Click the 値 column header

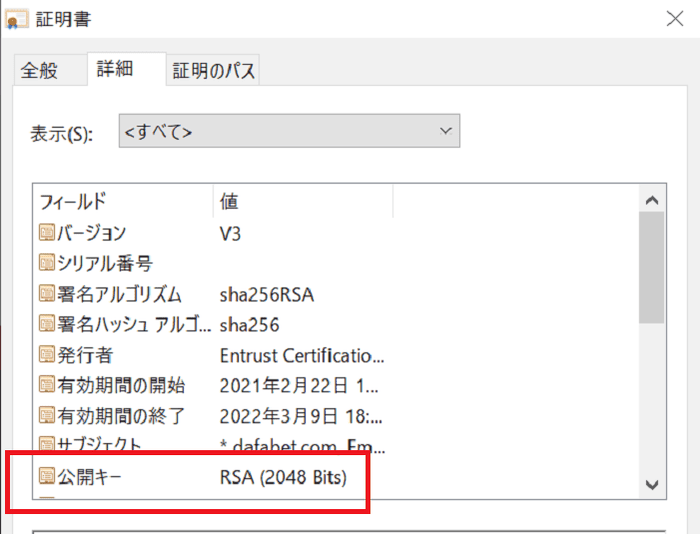point(302,201)
